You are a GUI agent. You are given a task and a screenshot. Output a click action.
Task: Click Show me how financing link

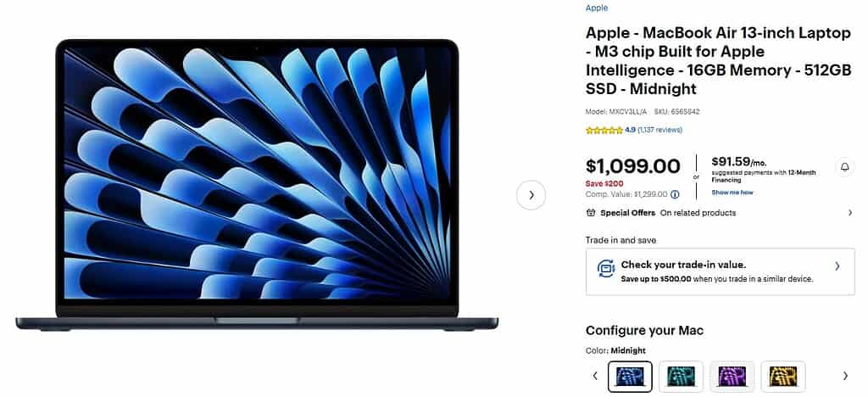point(732,193)
